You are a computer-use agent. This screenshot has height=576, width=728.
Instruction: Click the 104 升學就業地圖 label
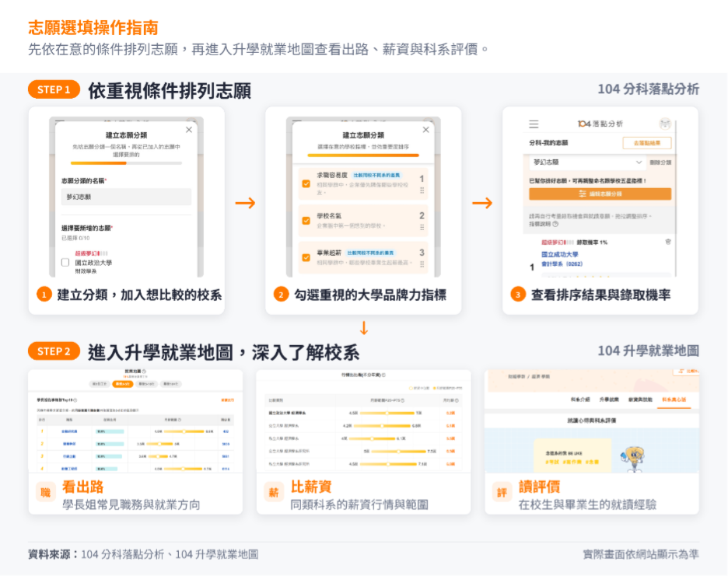pos(648,351)
